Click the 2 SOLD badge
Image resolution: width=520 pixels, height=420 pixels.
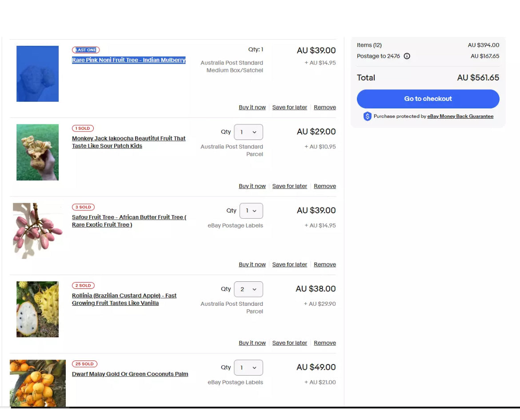[x=83, y=285]
